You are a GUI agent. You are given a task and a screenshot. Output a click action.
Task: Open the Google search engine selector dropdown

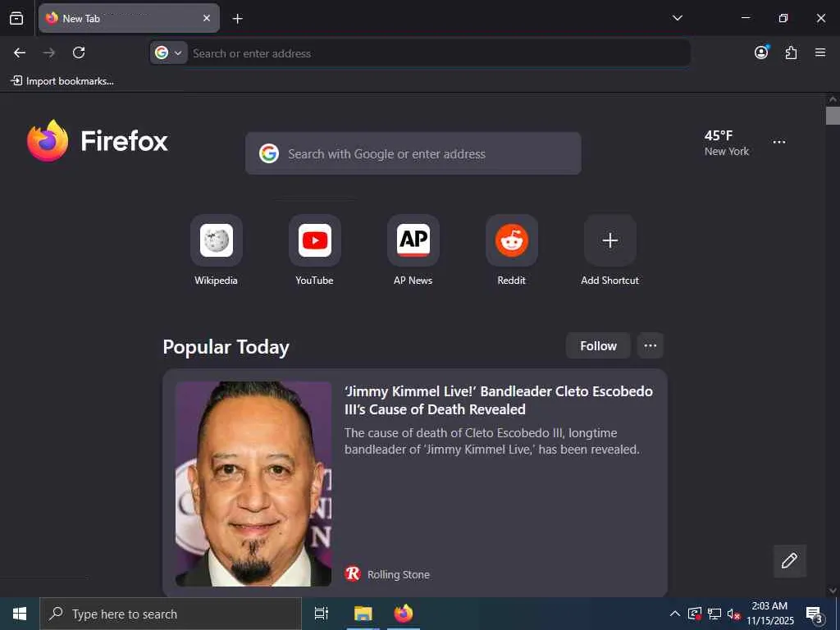[x=168, y=52]
